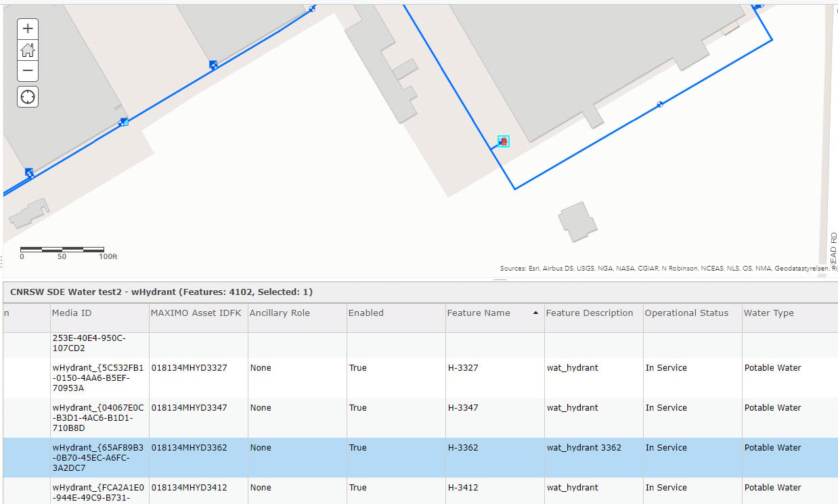Click the attribute table title bar

click(420, 292)
